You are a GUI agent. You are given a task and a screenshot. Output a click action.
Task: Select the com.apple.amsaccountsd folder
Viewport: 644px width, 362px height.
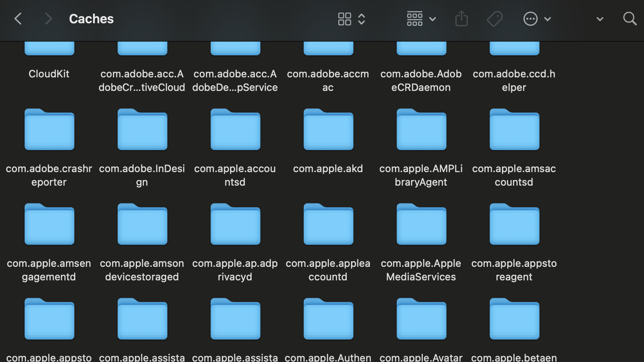point(514,130)
